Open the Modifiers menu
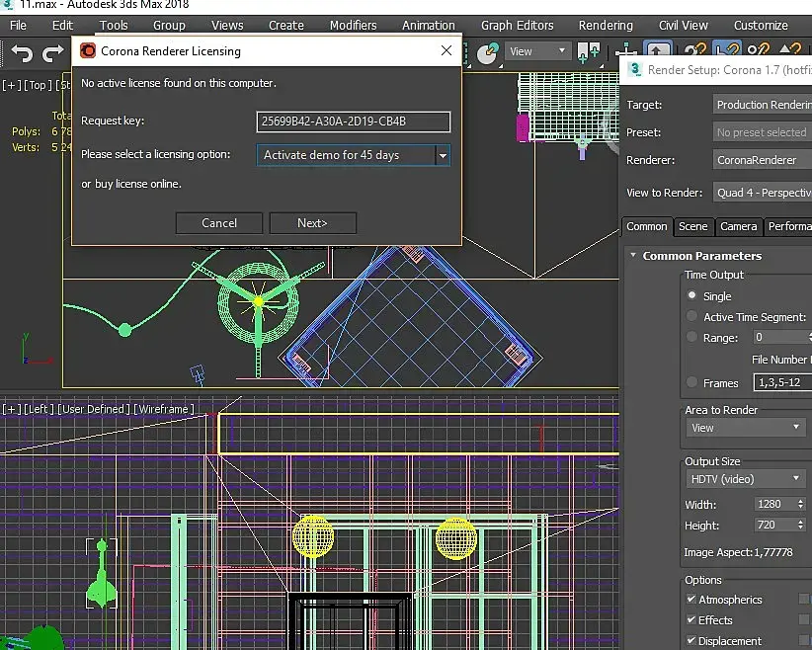This screenshot has height=650, width=812. point(353,25)
